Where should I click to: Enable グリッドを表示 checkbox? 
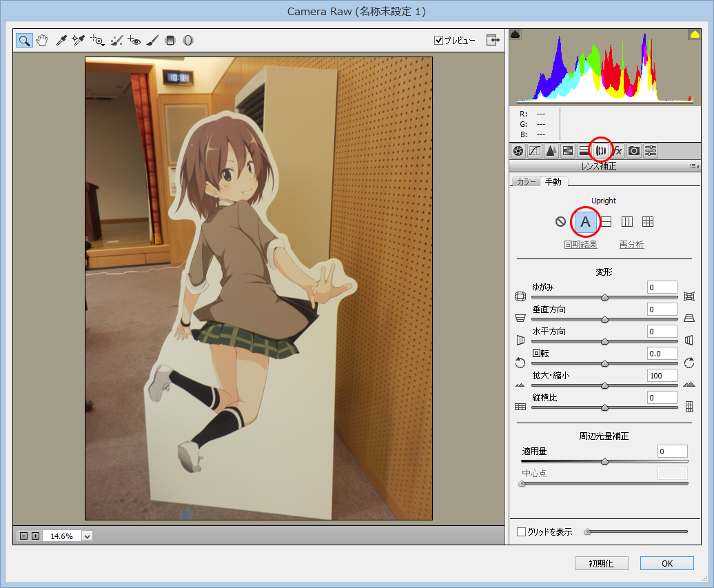tap(521, 531)
